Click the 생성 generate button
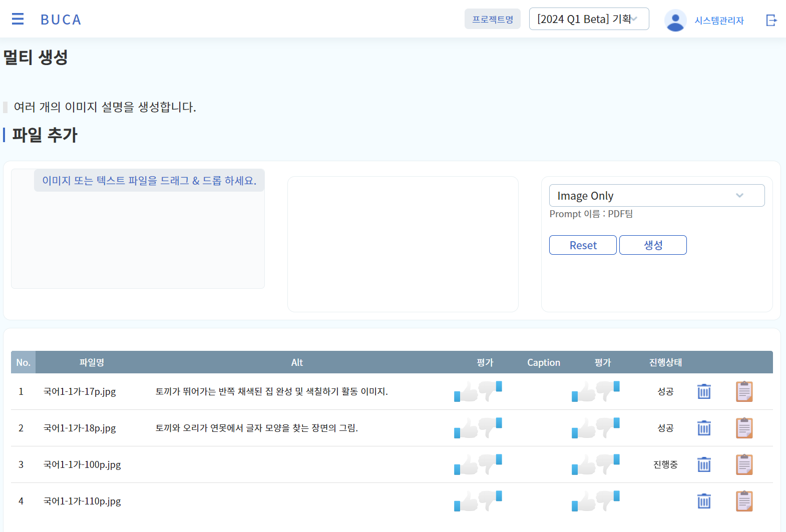The height and width of the screenshot is (532, 786). click(x=652, y=245)
